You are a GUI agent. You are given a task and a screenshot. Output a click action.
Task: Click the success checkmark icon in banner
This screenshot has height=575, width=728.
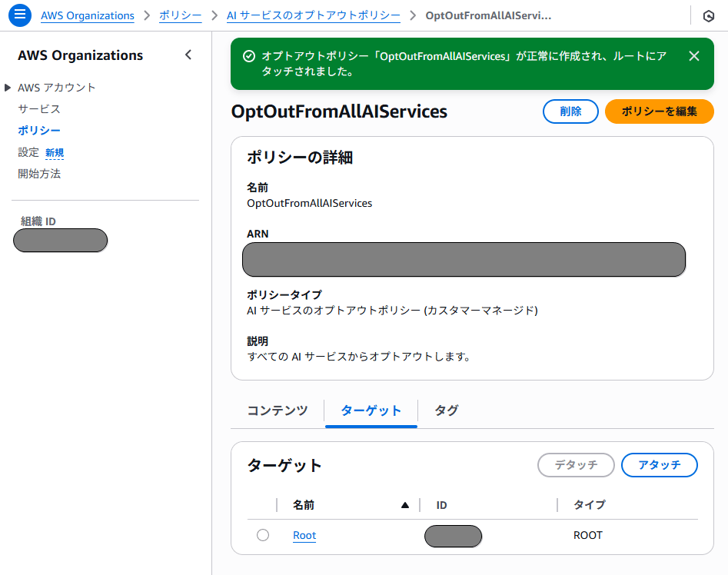(249, 56)
